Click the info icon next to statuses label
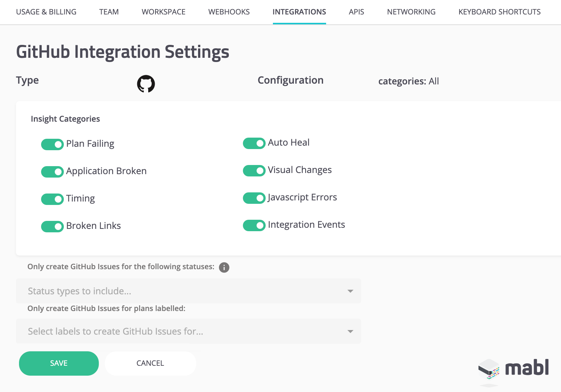The image size is (561, 392). 224,268
